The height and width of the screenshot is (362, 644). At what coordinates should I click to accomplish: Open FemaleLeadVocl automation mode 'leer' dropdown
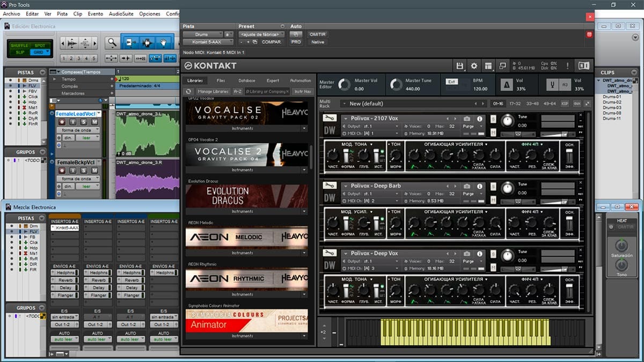tap(87, 138)
